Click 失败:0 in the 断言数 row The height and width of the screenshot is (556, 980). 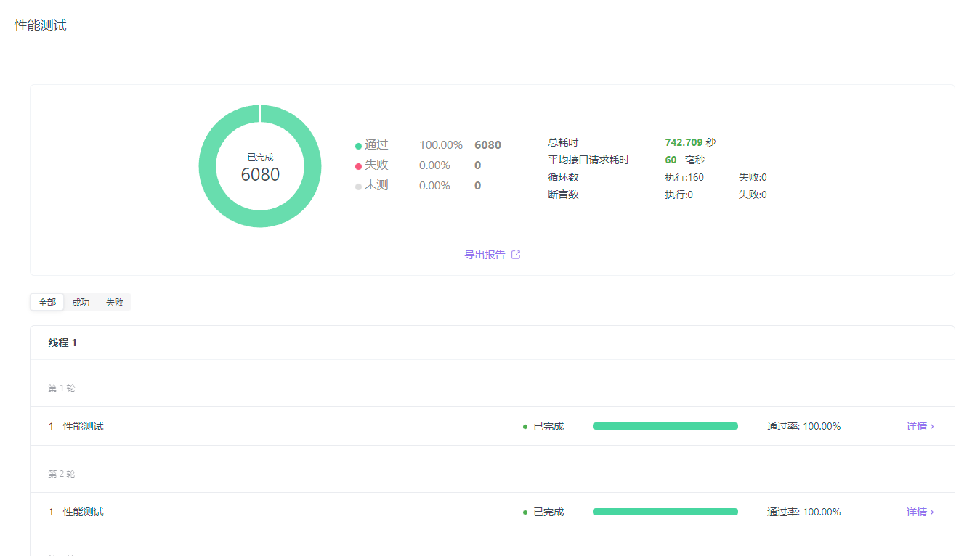tap(753, 195)
